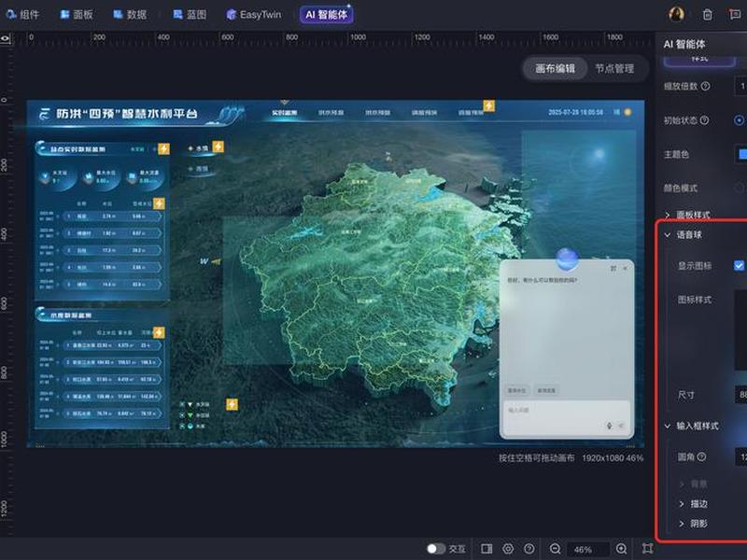This screenshot has width=747, height=560.
Task: Click the first suggestion chip in chat
Action: (x=517, y=390)
